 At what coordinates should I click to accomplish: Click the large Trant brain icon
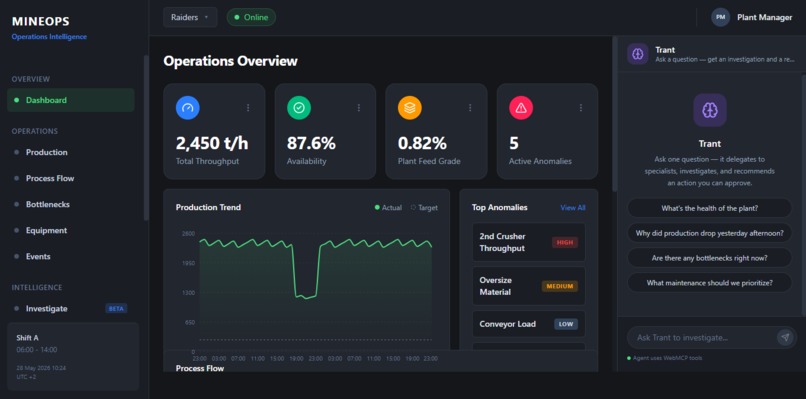point(710,110)
